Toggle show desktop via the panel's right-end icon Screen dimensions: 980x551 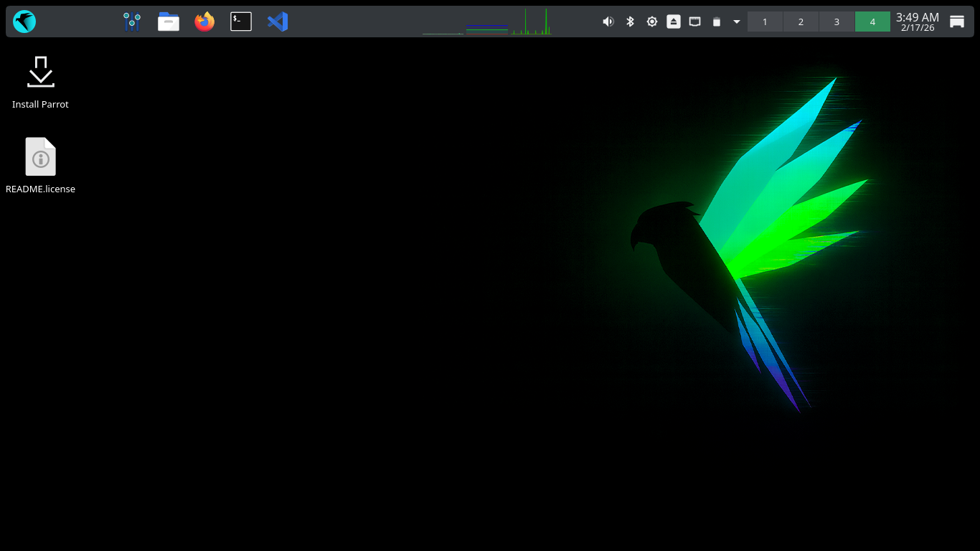956,22
